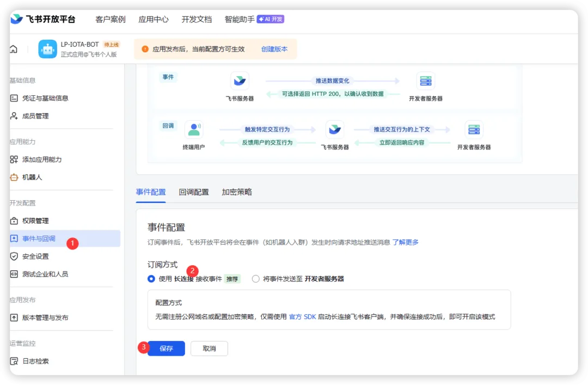Switch to the 回调配置 tab
The image size is (588, 385).
[x=193, y=192]
